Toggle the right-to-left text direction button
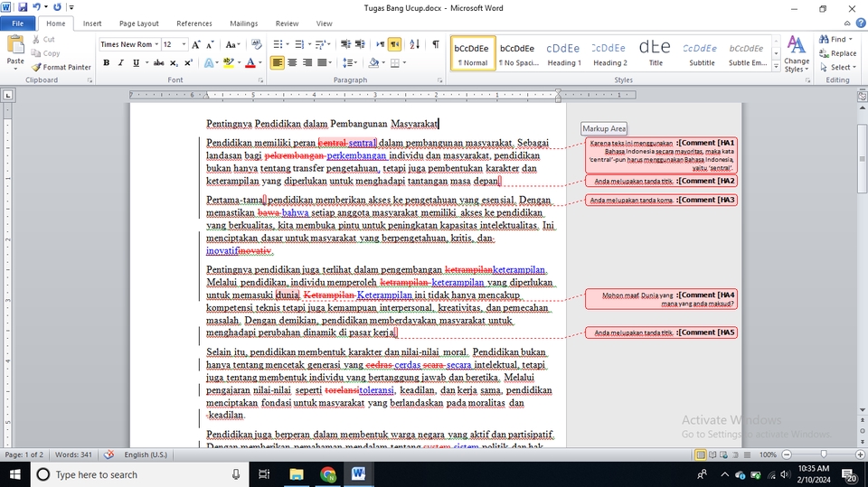 [395, 44]
